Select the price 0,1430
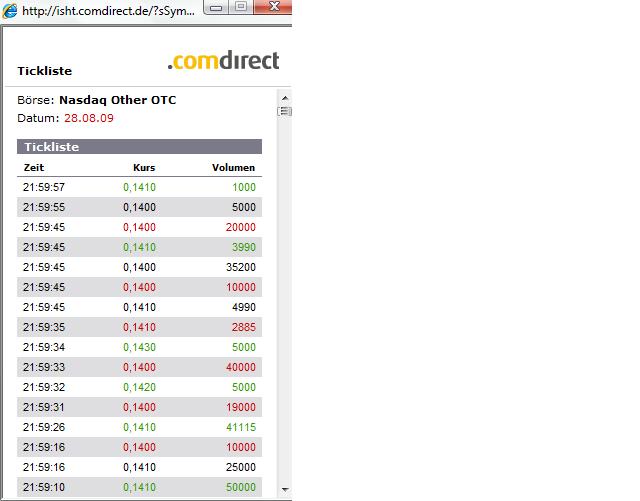Image resolution: width=640 pixels, height=501 pixels. pyautogui.click(x=140, y=347)
